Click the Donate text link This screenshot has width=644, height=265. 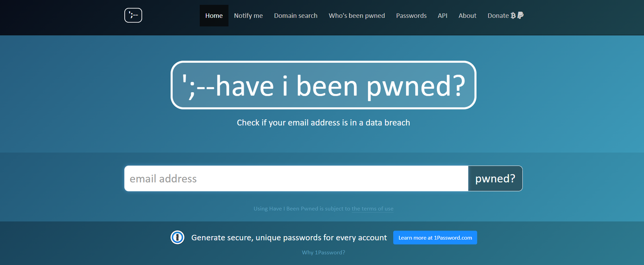(x=498, y=16)
